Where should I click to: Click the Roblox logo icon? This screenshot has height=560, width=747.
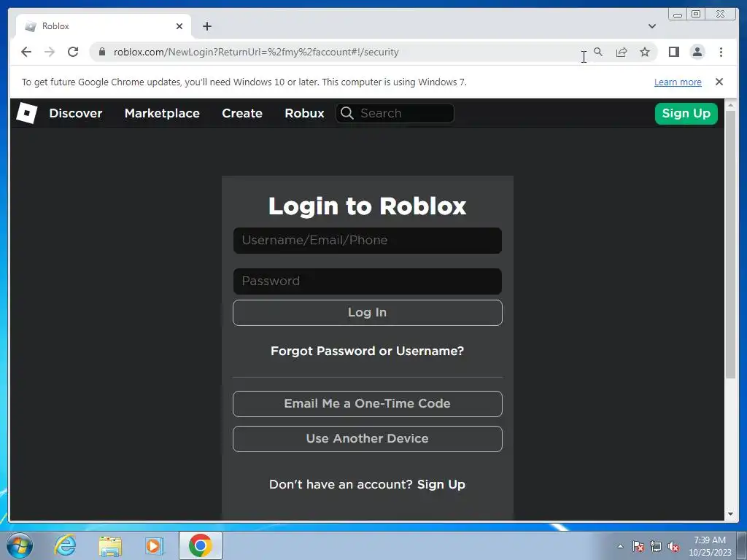(x=27, y=113)
